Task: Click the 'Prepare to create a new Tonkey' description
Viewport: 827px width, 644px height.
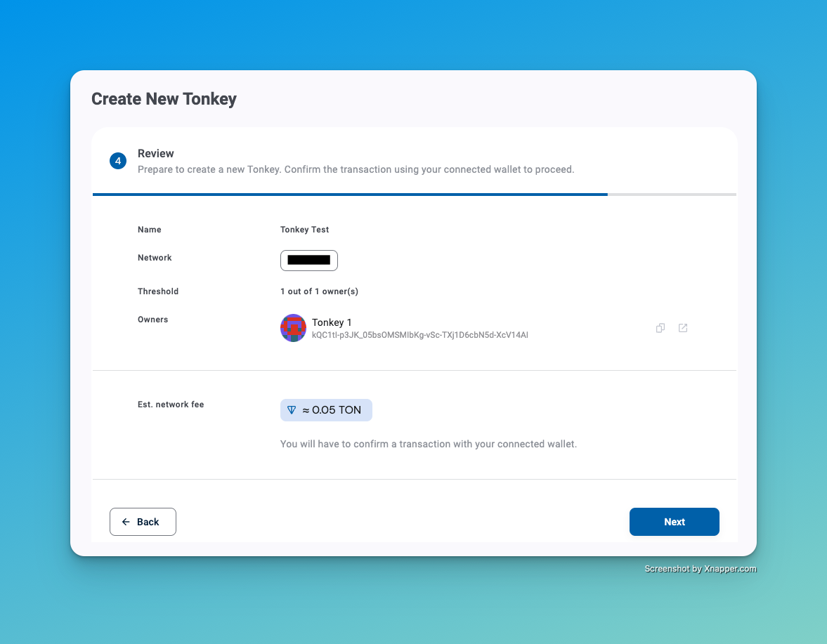Action: (356, 169)
